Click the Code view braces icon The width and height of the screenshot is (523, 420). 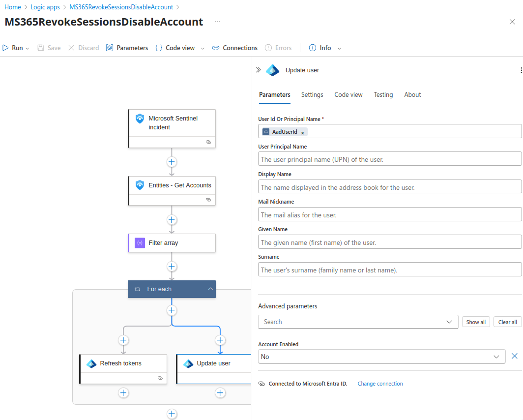(x=159, y=48)
